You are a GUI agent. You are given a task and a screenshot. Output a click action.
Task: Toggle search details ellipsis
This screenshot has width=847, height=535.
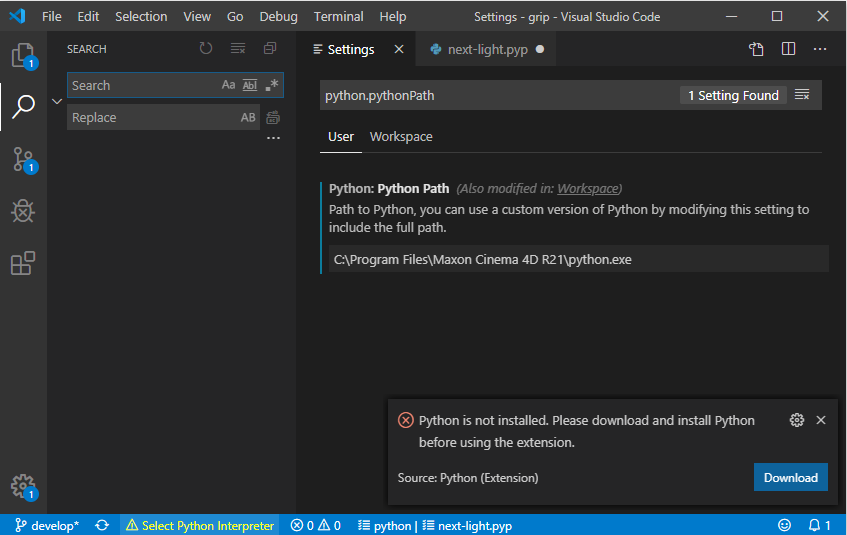(x=273, y=138)
